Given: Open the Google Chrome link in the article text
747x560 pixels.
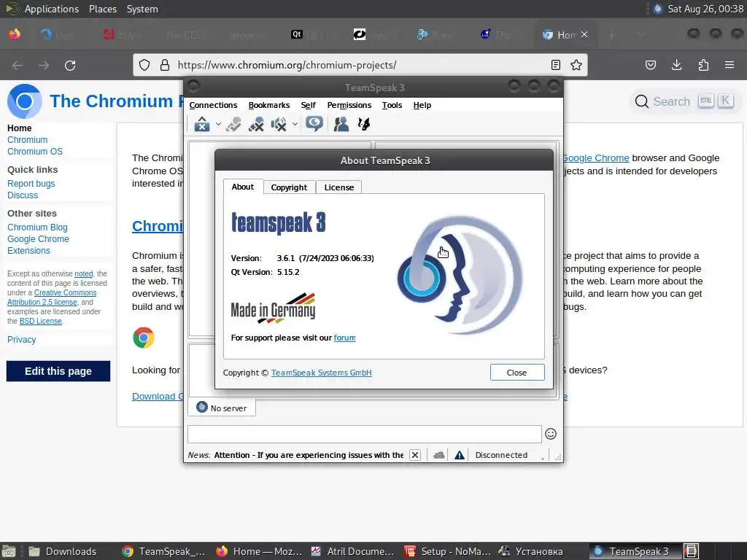Looking at the screenshot, I should [x=595, y=158].
